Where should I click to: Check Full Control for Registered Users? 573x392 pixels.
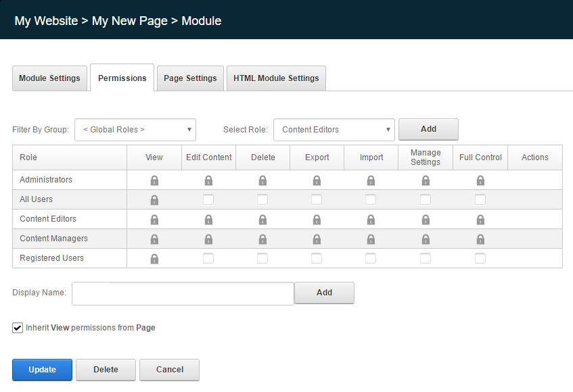480,258
